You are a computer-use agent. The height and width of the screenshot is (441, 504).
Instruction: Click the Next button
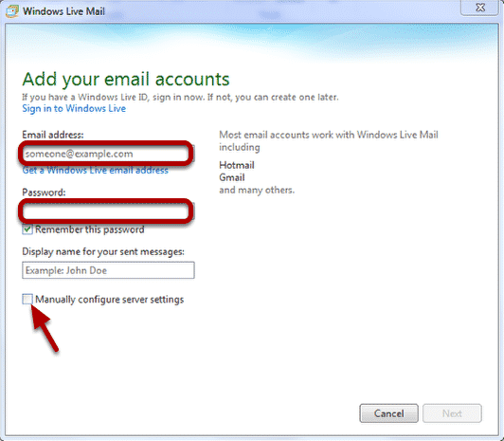(452, 413)
